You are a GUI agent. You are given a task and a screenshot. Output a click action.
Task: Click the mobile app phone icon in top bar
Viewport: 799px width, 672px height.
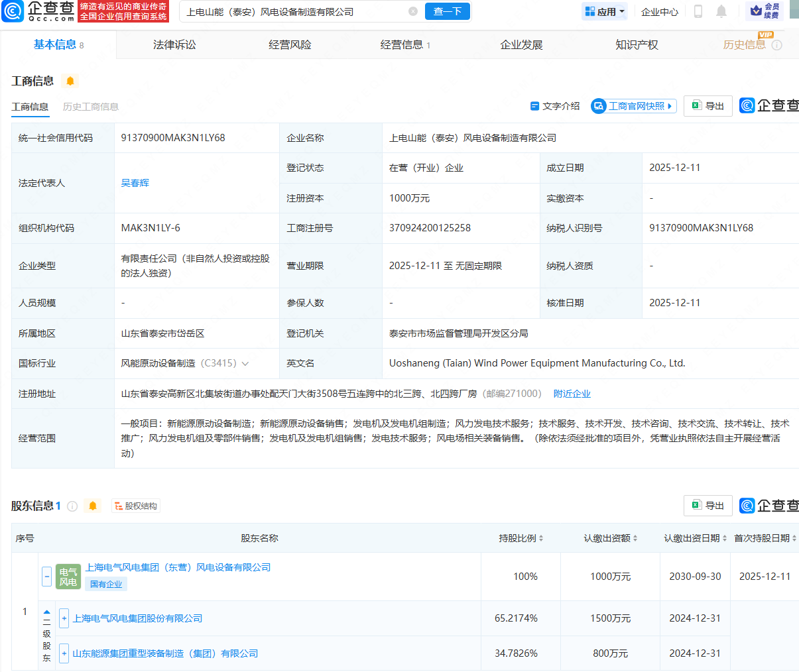point(696,11)
